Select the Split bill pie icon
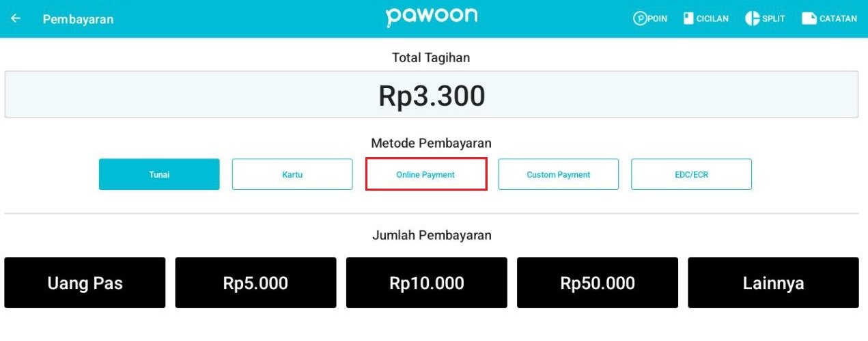This screenshot has width=868, height=341. pos(752,18)
